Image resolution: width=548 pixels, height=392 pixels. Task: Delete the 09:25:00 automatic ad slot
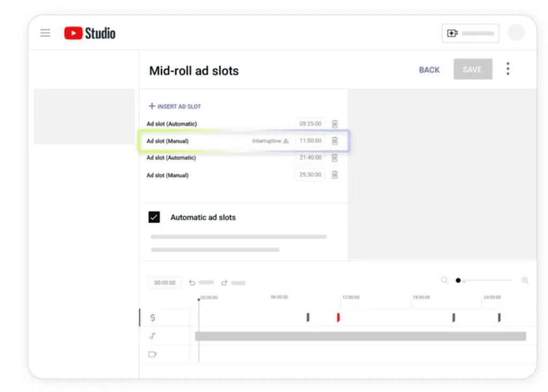335,124
